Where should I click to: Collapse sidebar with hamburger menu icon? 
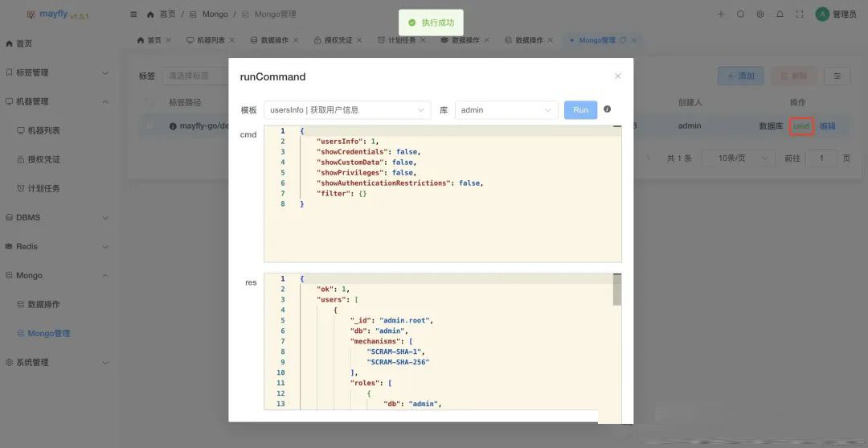click(133, 14)
